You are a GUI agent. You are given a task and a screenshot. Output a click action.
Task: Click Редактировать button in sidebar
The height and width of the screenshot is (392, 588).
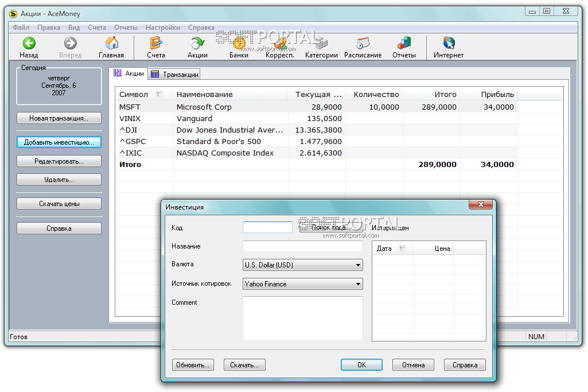click(x=59, y=161)
